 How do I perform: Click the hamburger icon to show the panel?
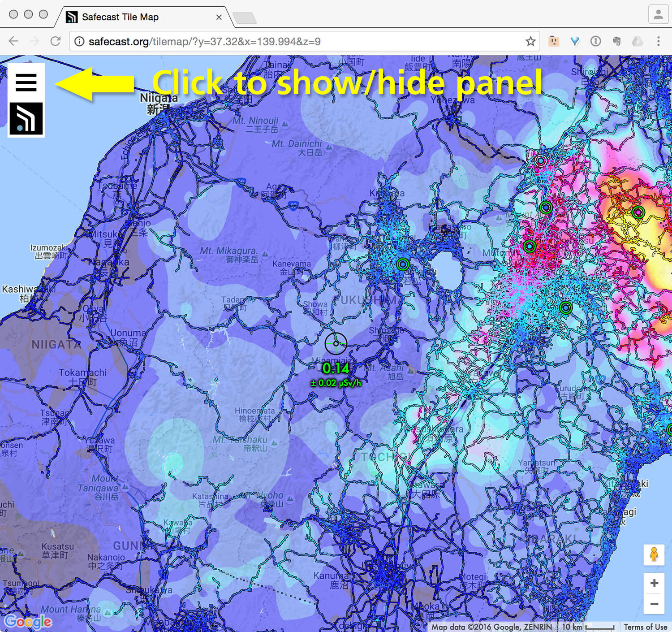(x=26, y=82)
